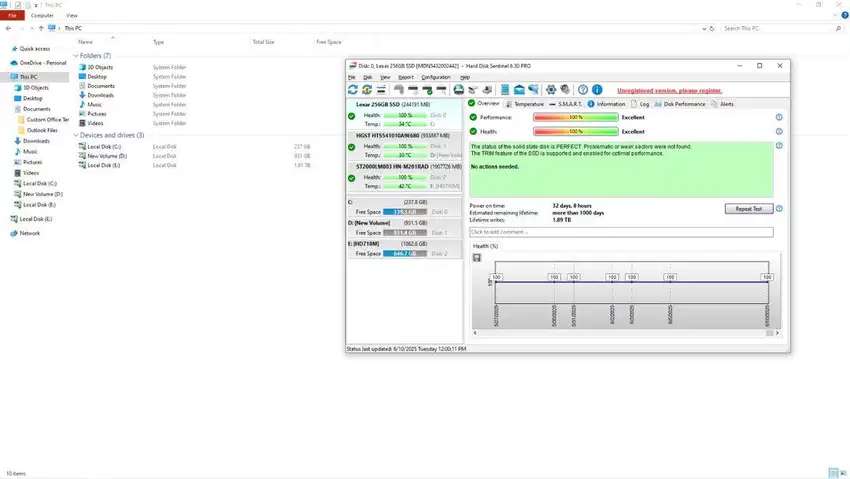This screenshot has width=850, height=479.
Task: Open configuration with the blue gear icon
Action: click(551, 90)
